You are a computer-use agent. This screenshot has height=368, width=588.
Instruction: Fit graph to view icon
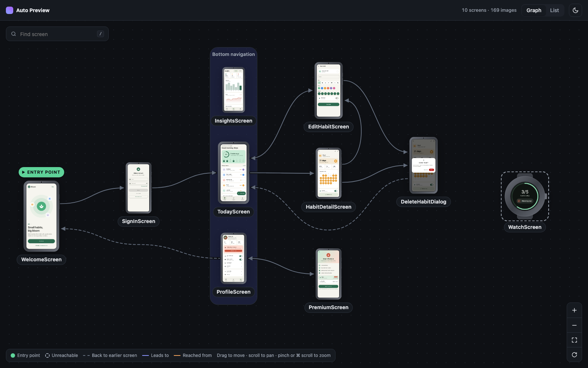[574, 340]
